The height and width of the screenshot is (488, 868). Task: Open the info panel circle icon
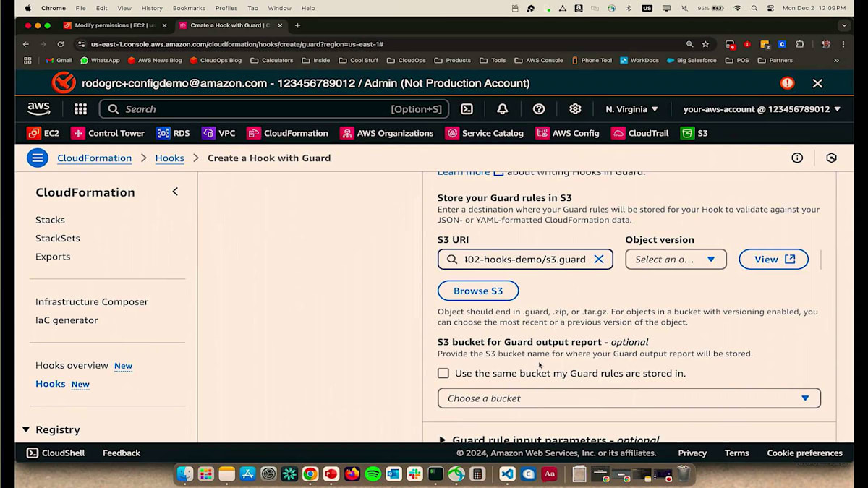point(797,158)
